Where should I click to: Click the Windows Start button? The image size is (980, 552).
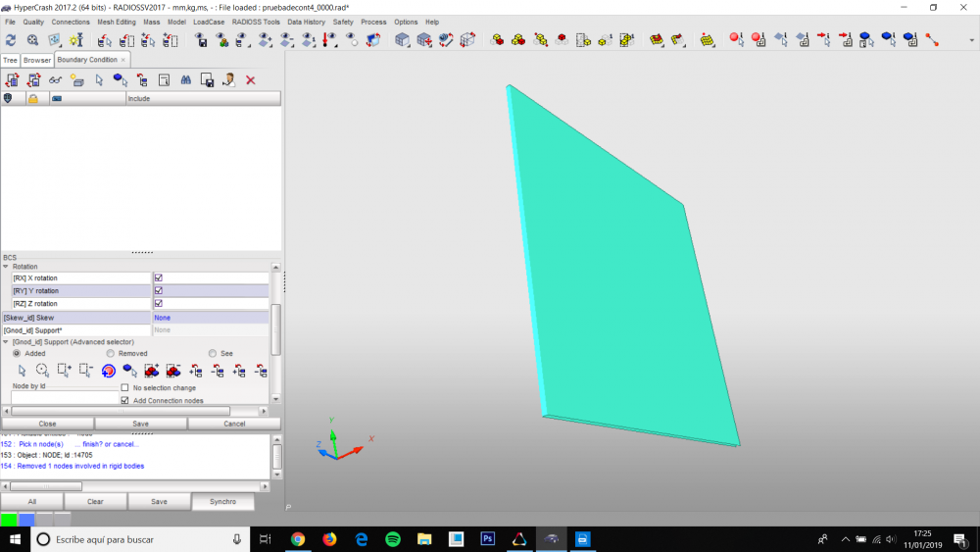point(15,539)
